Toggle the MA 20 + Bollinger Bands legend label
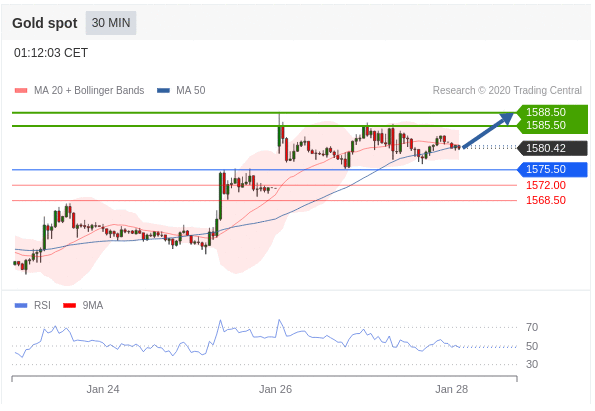Viewport: 595px width, 411px height. (89, 90)
